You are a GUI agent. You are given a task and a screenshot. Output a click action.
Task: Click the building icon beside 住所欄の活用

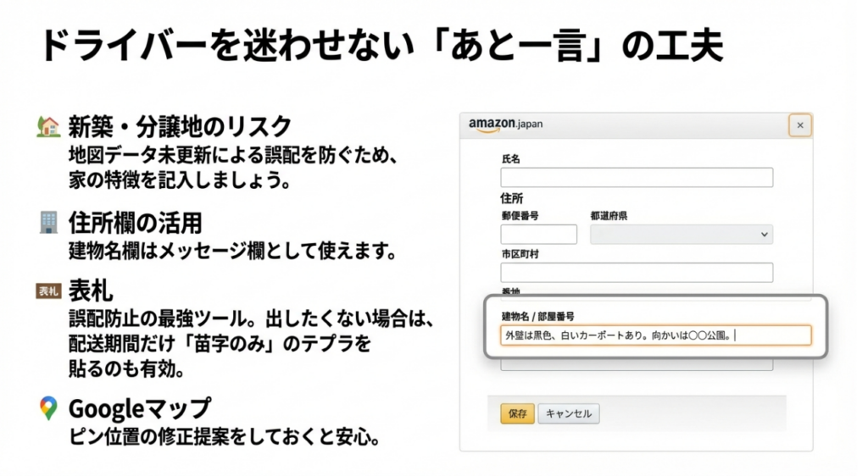coord(48,223)
